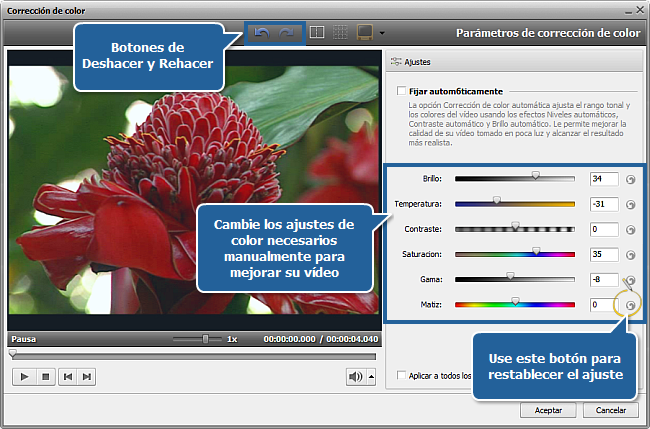Image resolution: width=650 pixels, height=429 pixels.
Task: Click the Redo (Rehacer) arrow button
Action: pos(286,33)
